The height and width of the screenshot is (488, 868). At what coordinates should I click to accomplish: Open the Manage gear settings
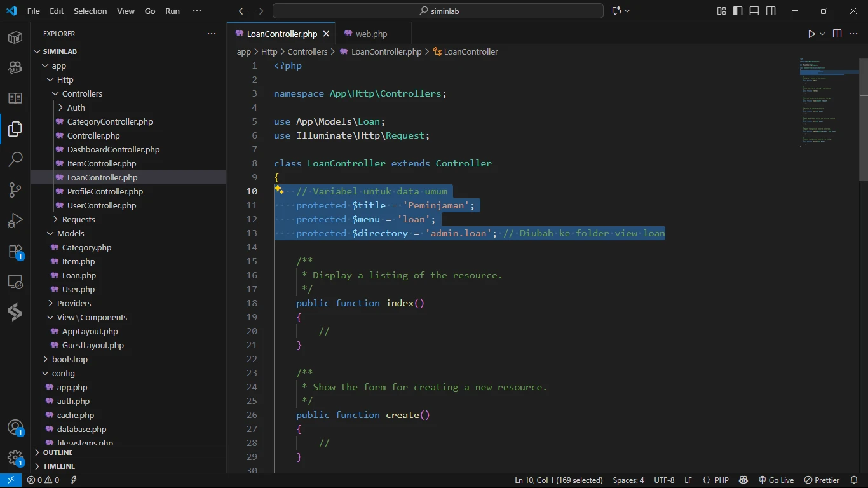15,457
